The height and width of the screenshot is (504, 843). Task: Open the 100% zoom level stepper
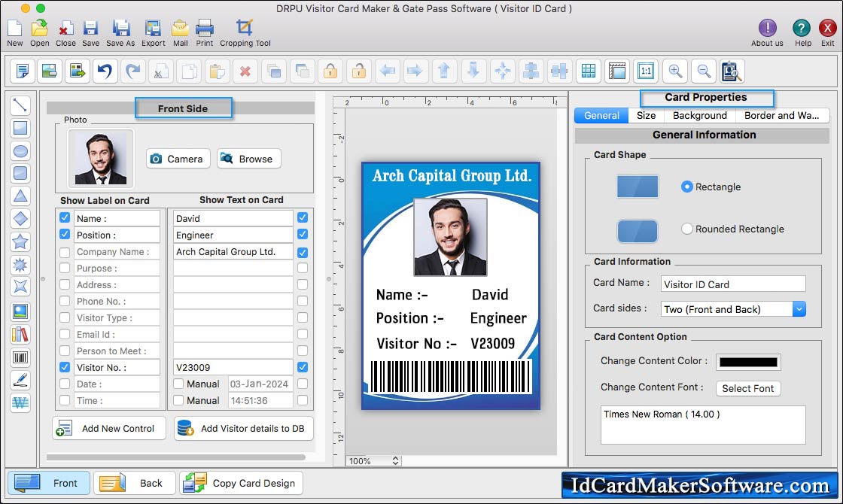pyautogui.click(x=395, y=460)
